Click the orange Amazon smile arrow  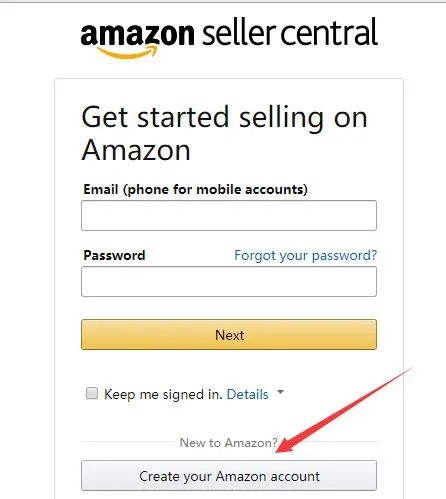point(127,52)
